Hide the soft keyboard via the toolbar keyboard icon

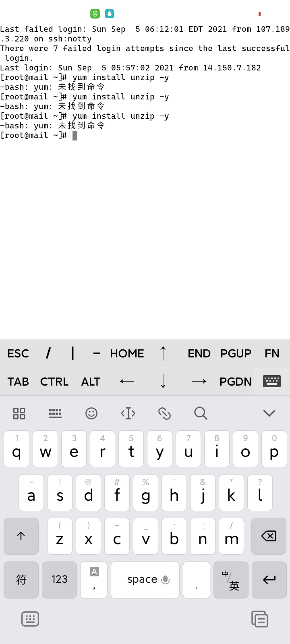pos(272,381)
